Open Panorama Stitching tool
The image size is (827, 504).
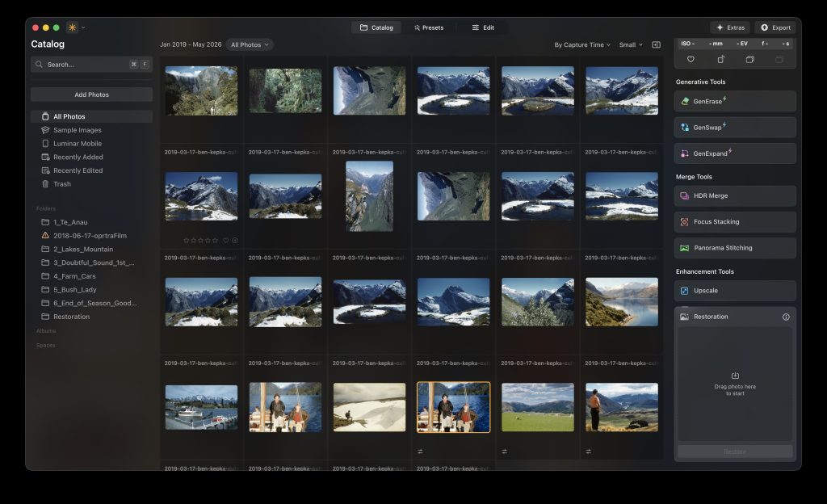pos(735,248)
